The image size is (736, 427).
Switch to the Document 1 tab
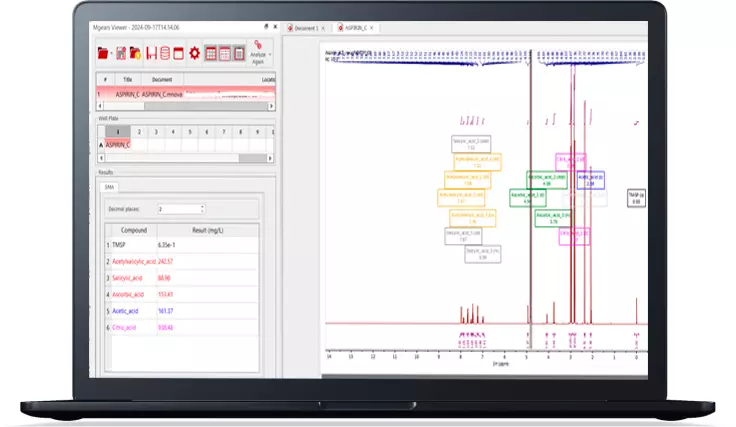(x=303, y=28)
